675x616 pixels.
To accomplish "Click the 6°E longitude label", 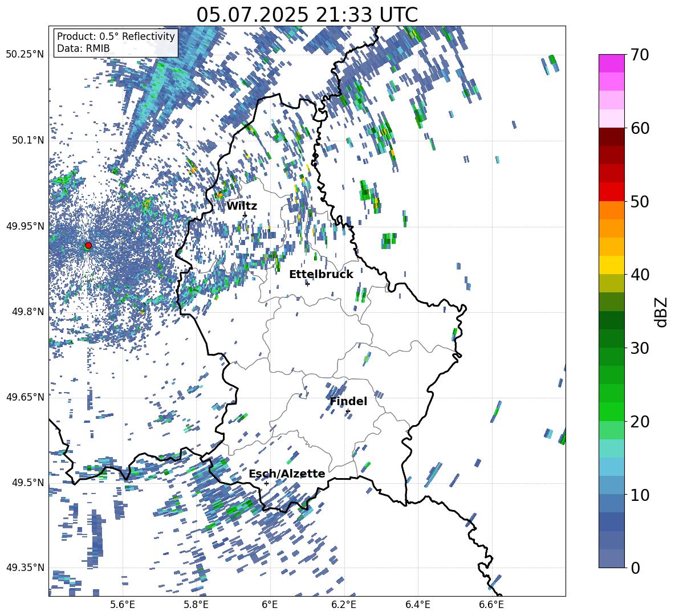I will pos(270,605).
